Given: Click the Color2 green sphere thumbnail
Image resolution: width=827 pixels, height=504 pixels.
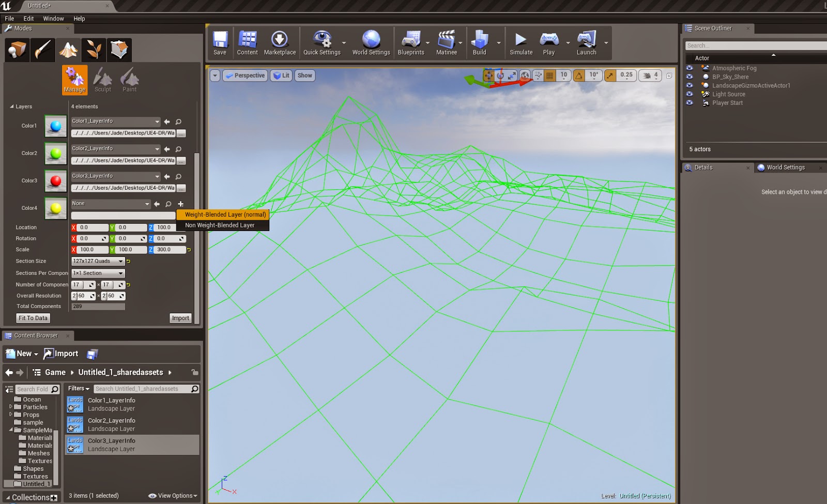Looking at the screenshot, I should click(x=55, y=154).
